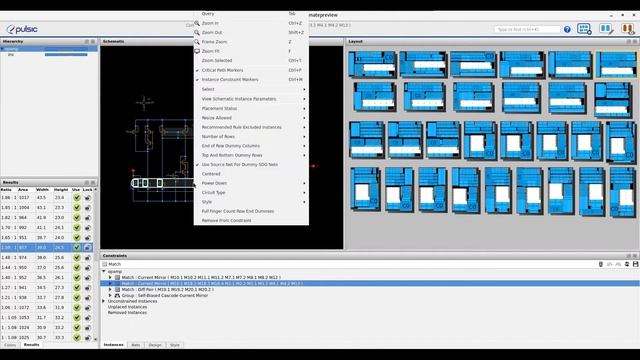Toggle the Use checkmark for the 1.85 : 1 result
This screenshot has height=360, width=640.
[x=76, y=207]
